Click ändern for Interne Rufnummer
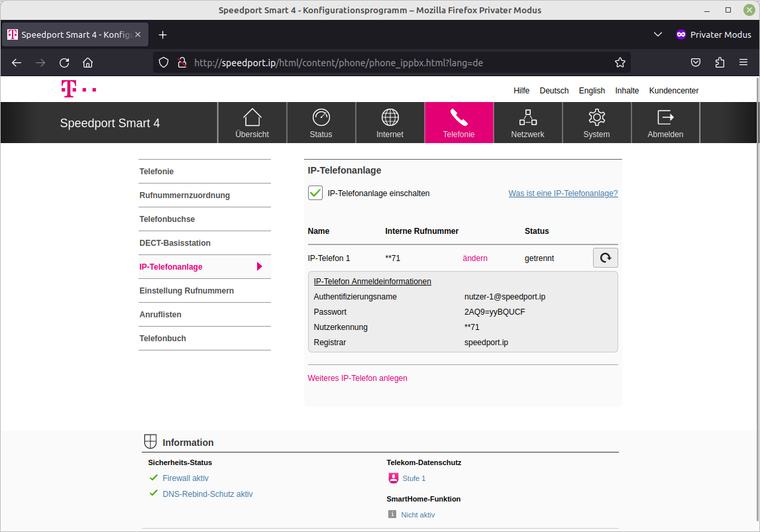The image size is (760, 532). [475, 258]
